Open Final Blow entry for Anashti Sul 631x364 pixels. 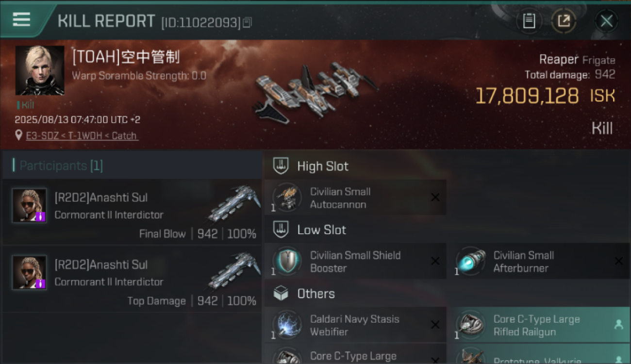pos(132,212)
